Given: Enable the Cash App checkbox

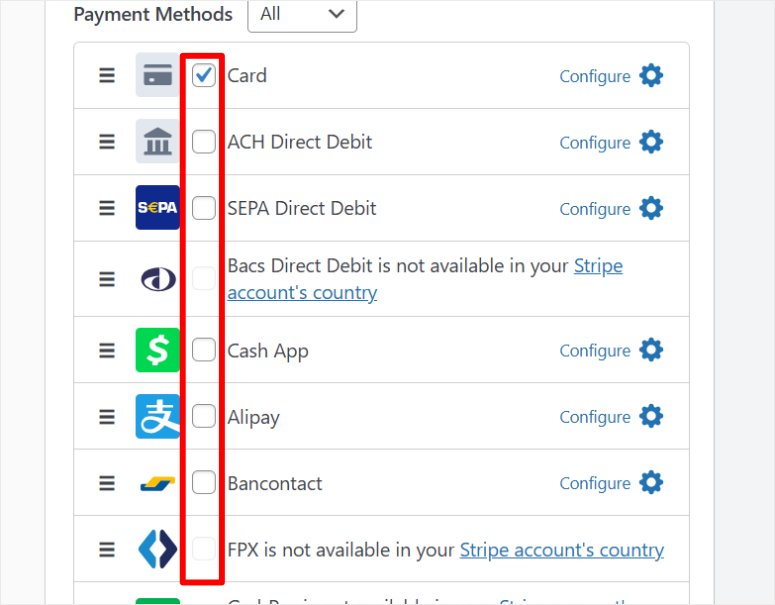Looking at the screenshot, I should (204, 350).
